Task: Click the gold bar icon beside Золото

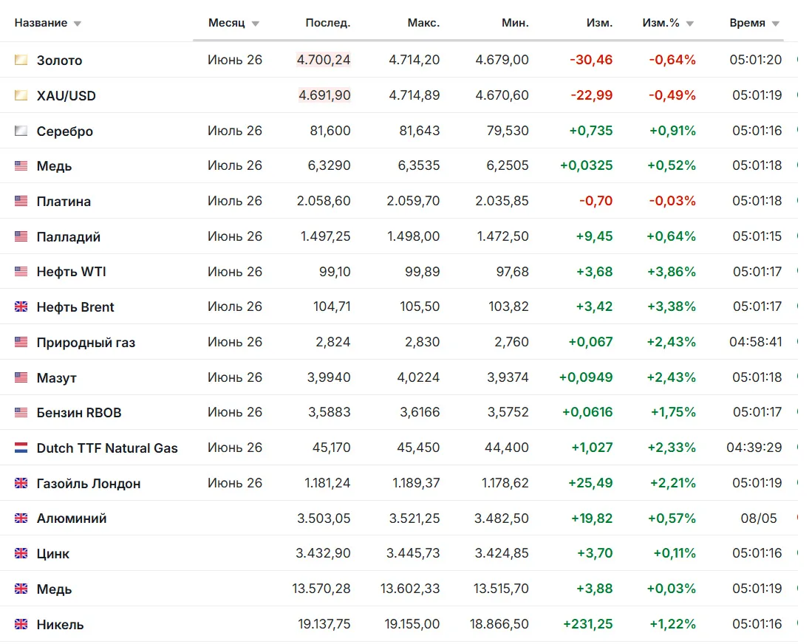Action: (x=21, y=60)
